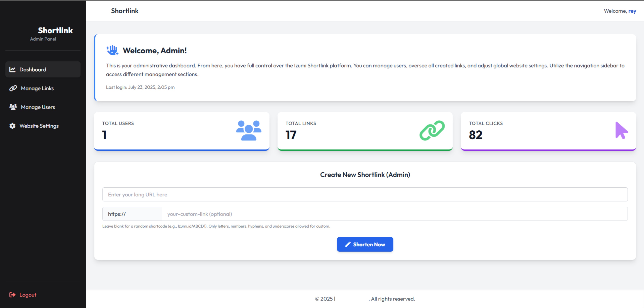Image resolution: width=644 pixels, height=308 pixels.
Task: Click the Total Users group icon
Action: point(249,131)
